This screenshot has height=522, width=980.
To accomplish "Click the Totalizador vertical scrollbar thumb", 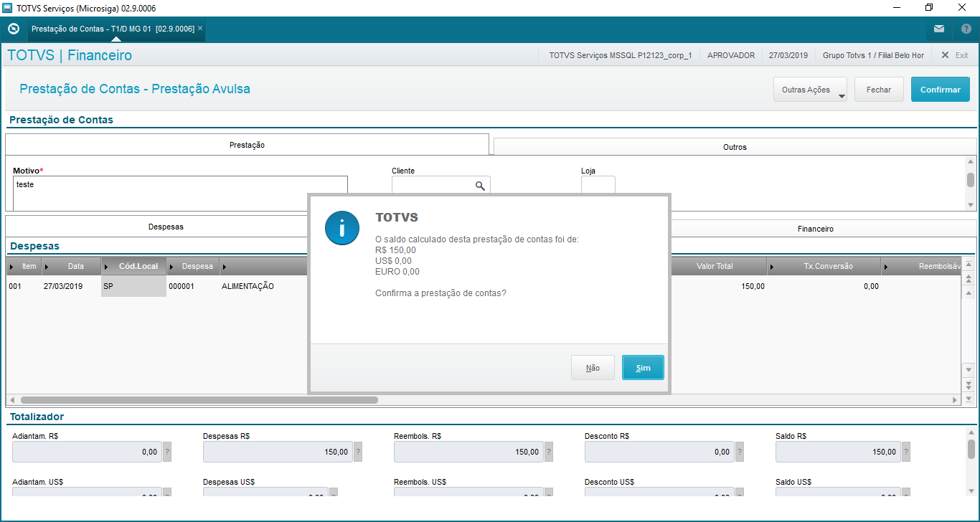I will (x=971, y=448).
